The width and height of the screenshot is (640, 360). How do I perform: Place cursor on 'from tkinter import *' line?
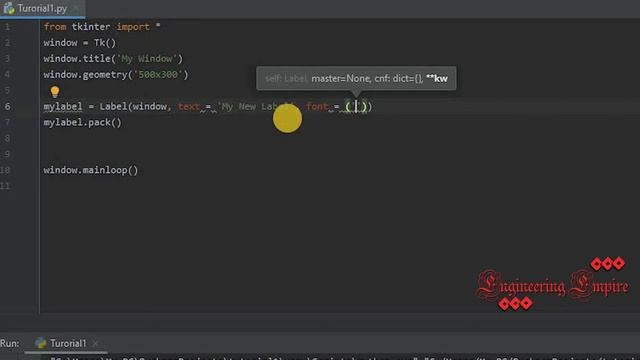click(x=102, y=27)
